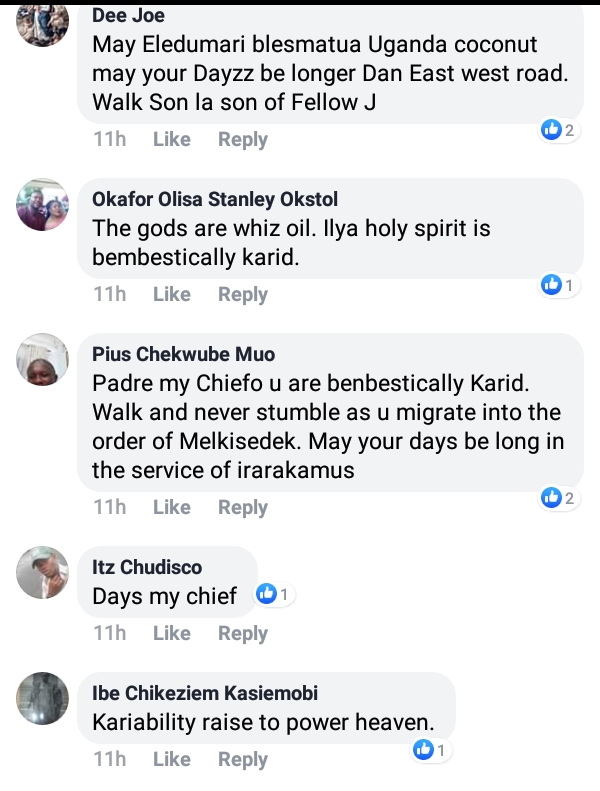This screenshot has width=600, height=791.
Task: Open reactions on Pius Chekwube Muo's comment
Action: 558,497
